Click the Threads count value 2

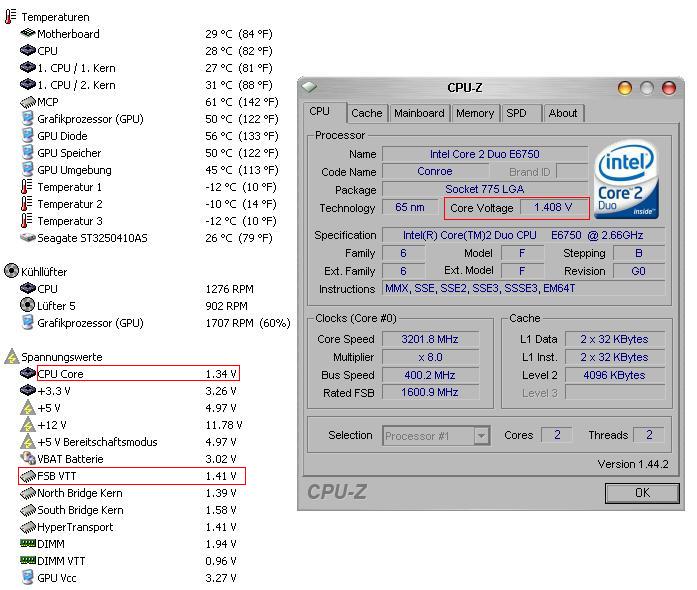[x=649, y=435]
